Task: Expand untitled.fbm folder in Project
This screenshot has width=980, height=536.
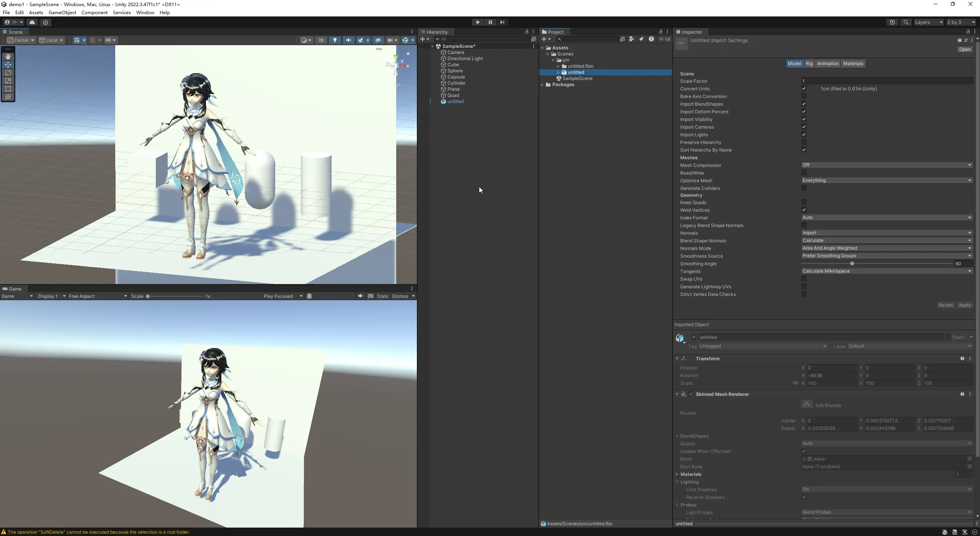Action: 559,66
